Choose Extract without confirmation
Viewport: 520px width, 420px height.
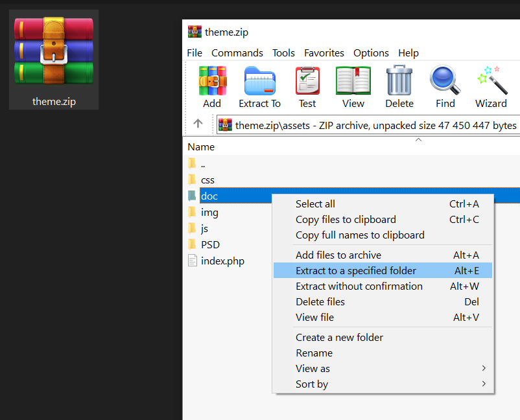[x=383, y=286]
